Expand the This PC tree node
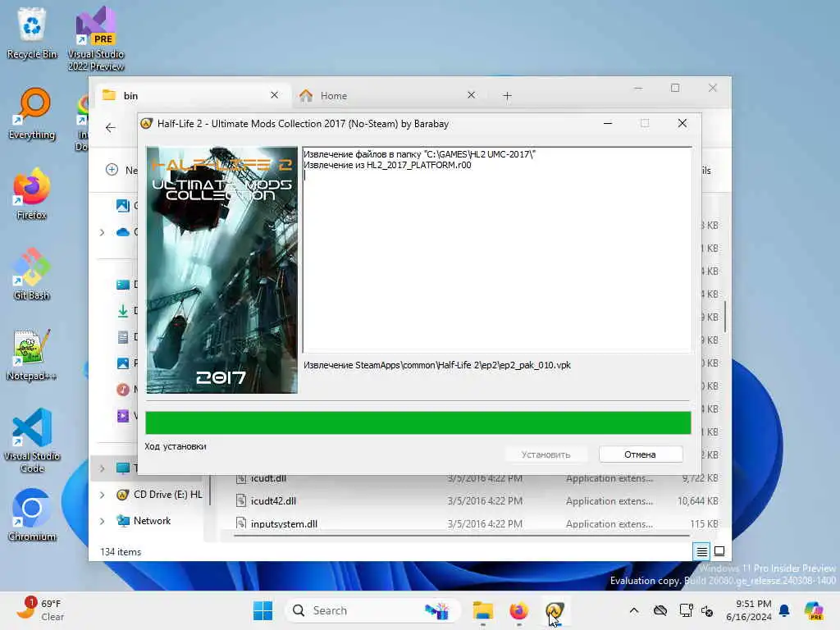840x630 pixels. (103, 468)
